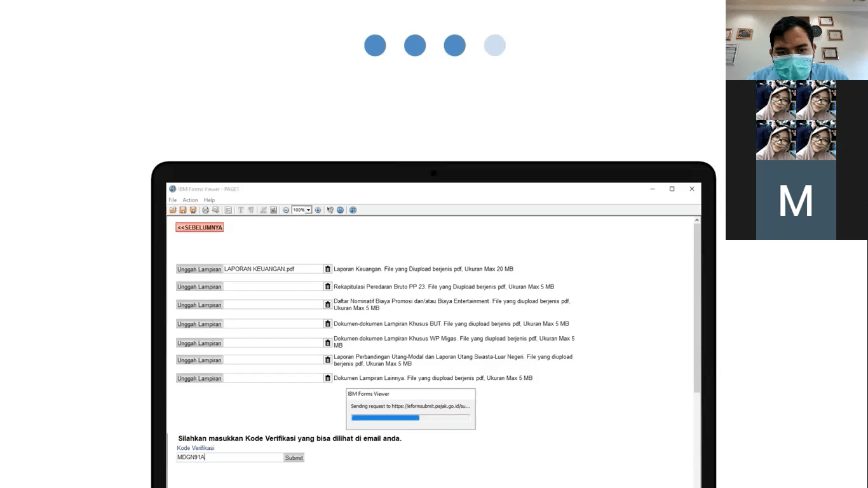Click the zoom in magnifier icon
Image resolution: width=868 pixels, height=488 pixels.
318,210
